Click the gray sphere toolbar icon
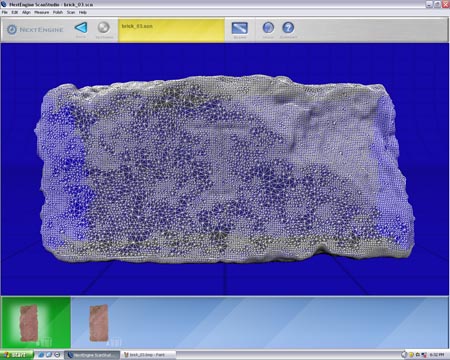This screenshot has width=450, height=360. [104, 27]
